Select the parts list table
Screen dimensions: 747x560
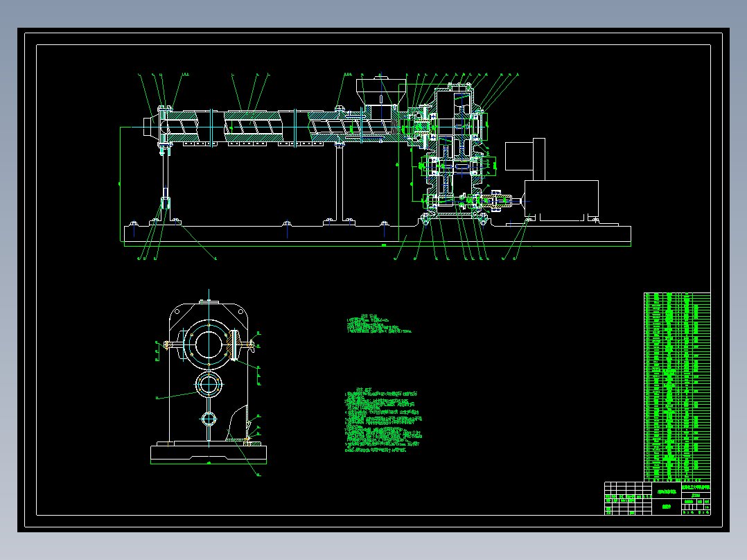[x=677, y=387]
